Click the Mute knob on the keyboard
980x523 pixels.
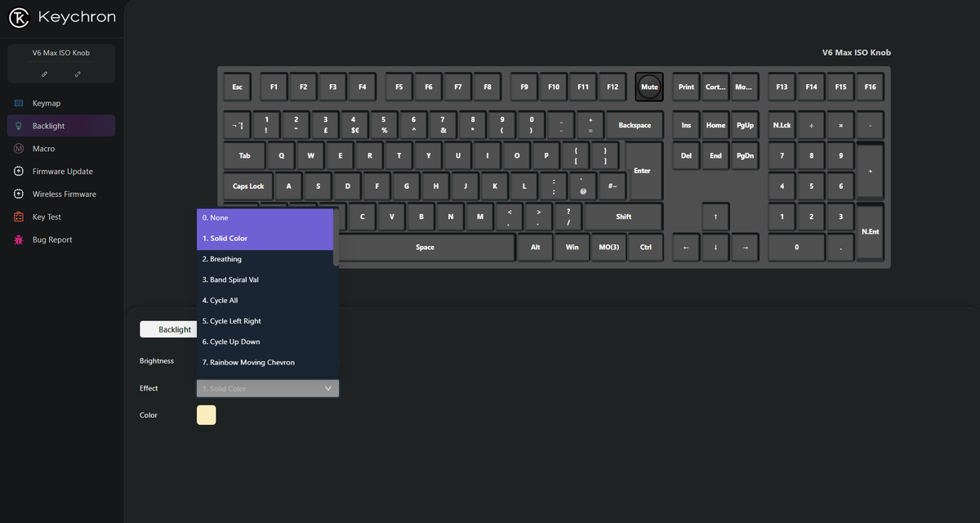point(648,87)
